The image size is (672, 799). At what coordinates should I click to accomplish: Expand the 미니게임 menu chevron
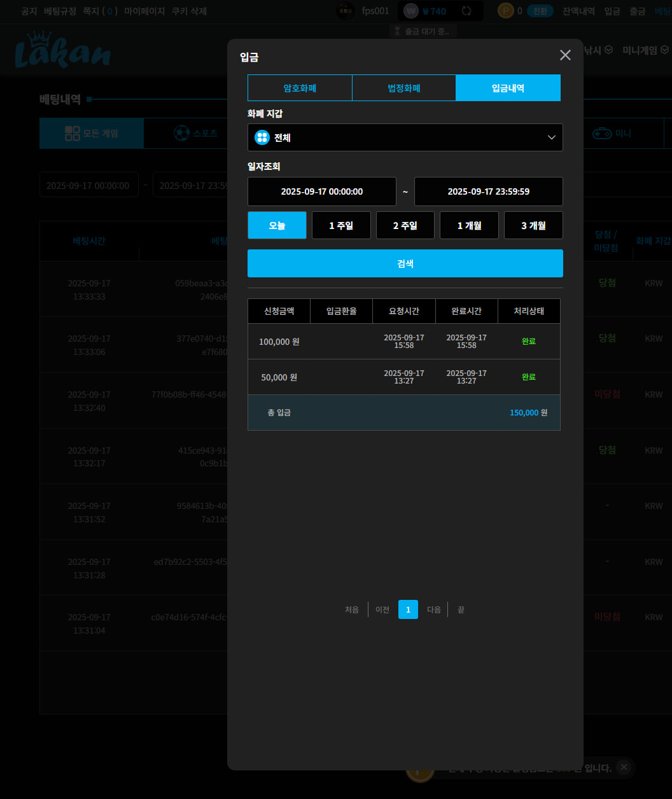pos(664,50)
